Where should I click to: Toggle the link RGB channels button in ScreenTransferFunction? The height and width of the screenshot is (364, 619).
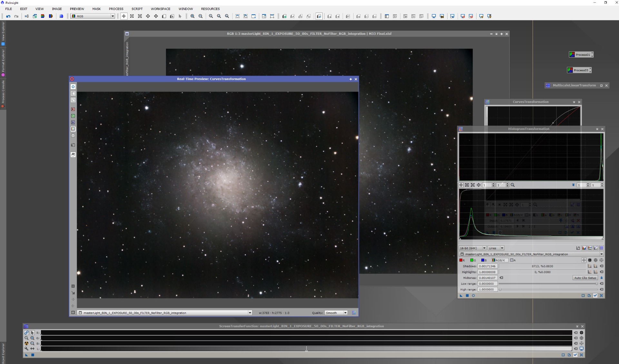pyautogui.click(x=26, y=332)
